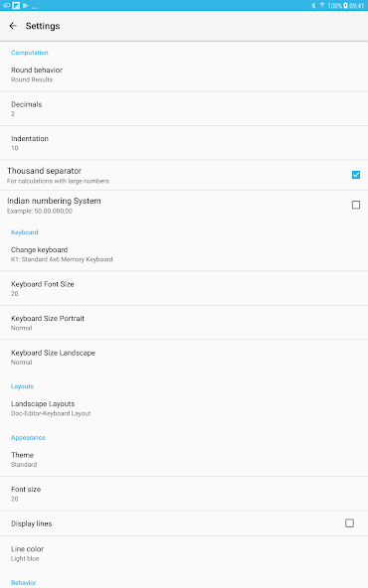Tap the battery icon in status bar

click(345, 6)
